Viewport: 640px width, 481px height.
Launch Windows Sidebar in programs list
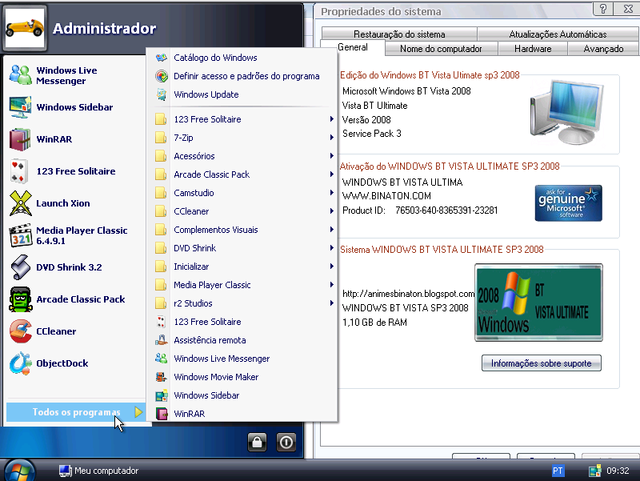242,395
